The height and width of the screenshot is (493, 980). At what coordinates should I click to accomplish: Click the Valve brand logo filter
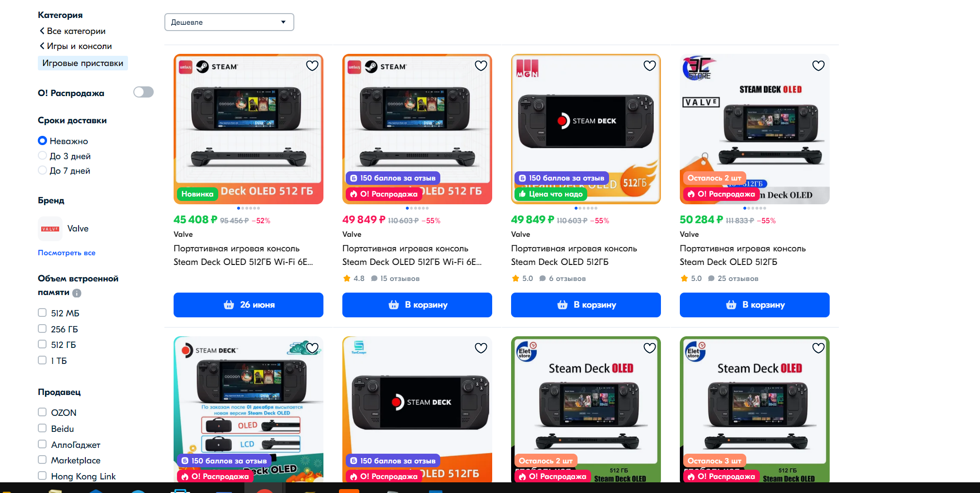[50, 229]
